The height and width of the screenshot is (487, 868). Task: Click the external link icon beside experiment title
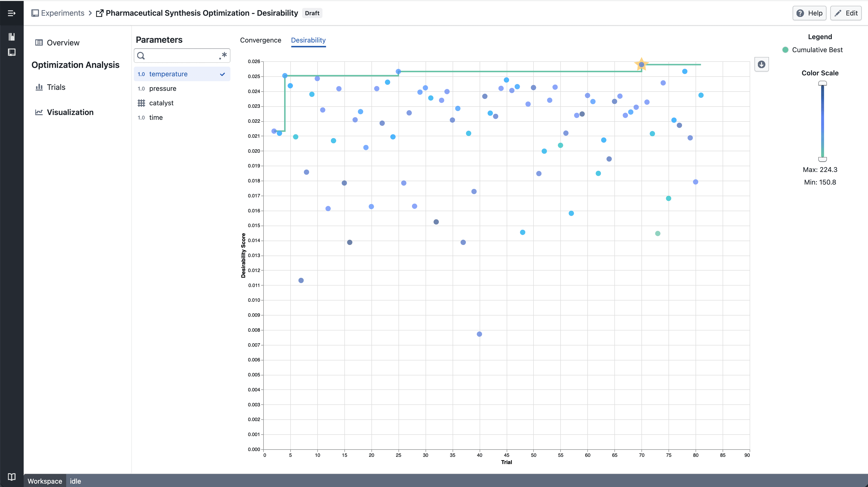[x=100, y=13]
